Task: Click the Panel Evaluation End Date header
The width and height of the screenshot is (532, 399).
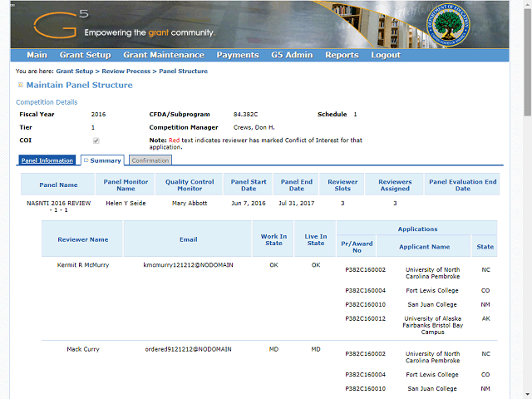Action: click(462, 185)
